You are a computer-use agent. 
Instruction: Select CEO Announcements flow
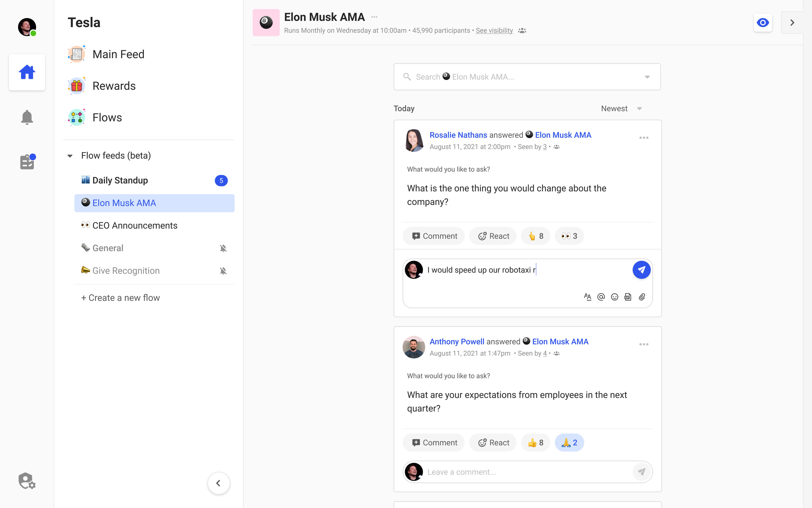tap(154, 225)
